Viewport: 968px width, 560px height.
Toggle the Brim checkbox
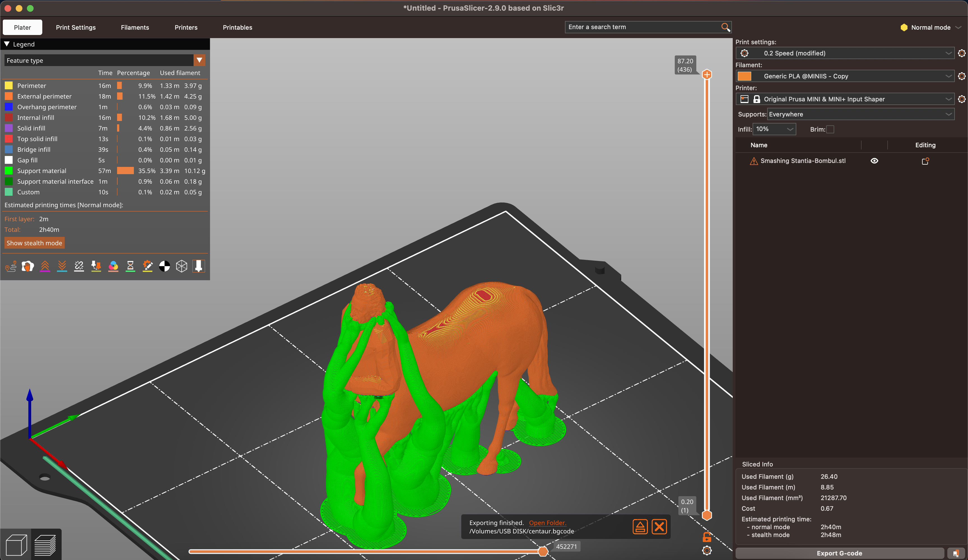coord(830,129)
